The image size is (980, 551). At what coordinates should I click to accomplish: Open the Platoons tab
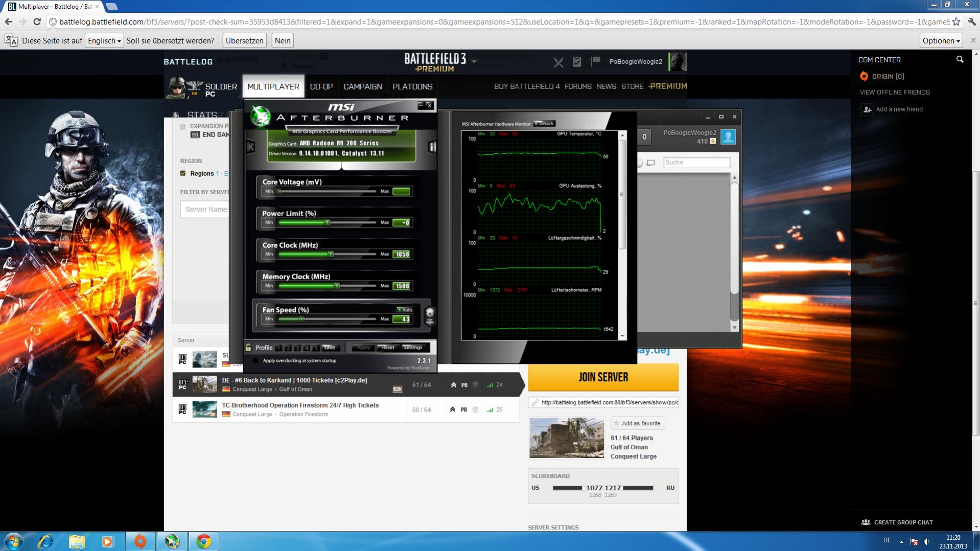click(x=412, y=86)
